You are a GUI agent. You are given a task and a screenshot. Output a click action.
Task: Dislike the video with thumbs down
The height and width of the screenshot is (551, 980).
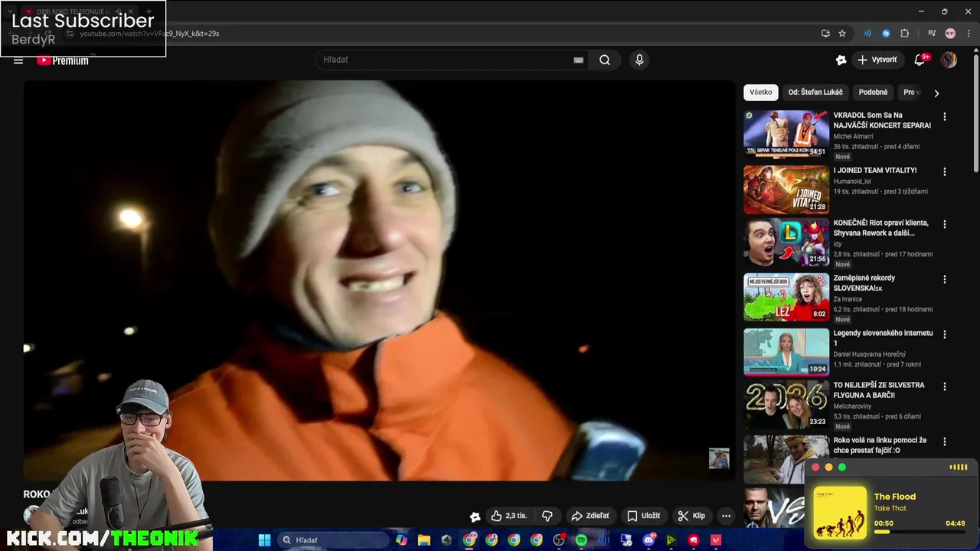point(547,516)
